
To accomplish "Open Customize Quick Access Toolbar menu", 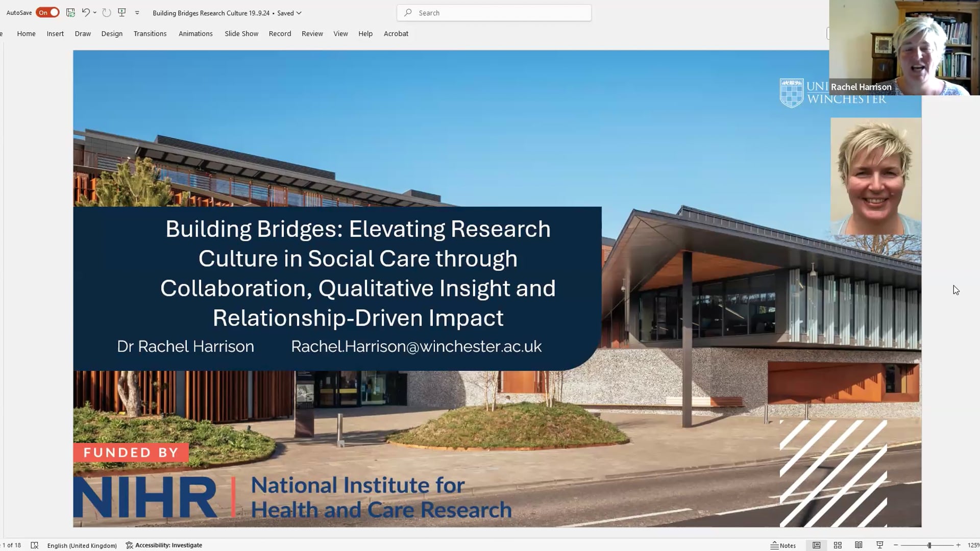I will pos(137,13).
